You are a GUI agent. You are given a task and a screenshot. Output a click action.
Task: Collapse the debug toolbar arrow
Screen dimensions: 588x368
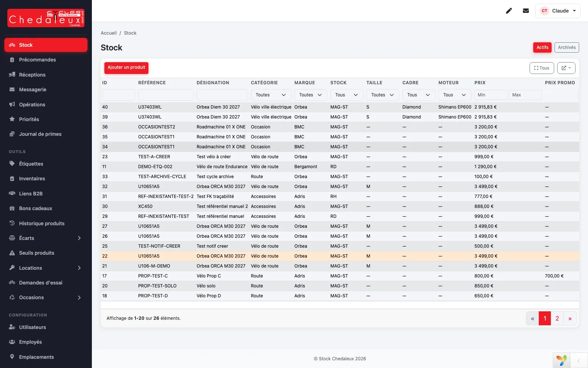[579, 361]
